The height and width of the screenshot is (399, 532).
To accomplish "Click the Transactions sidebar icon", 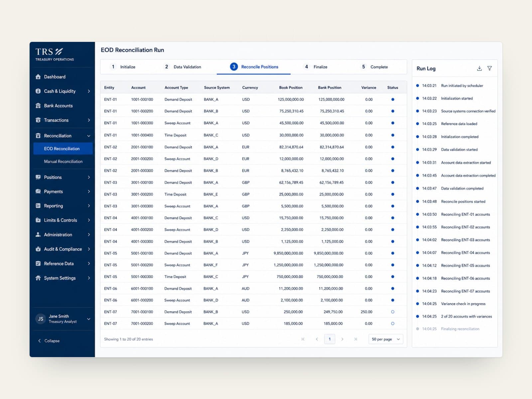I will tap(38, 120).
